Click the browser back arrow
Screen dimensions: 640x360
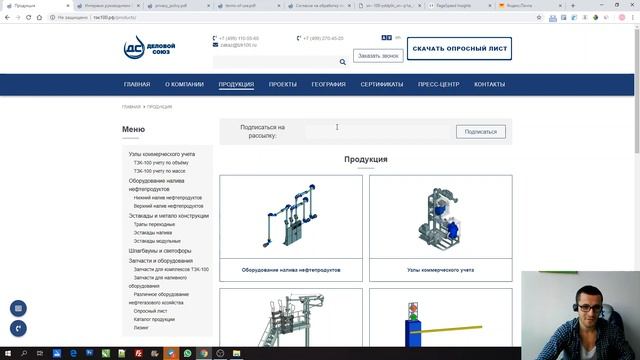click(7, 18)
